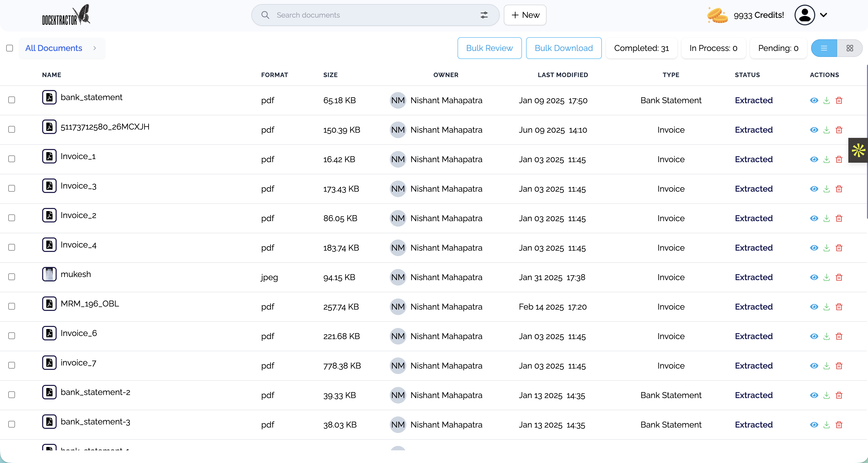868x463 pixels.
Task: Switch to grid view layout
Action: 850,48
